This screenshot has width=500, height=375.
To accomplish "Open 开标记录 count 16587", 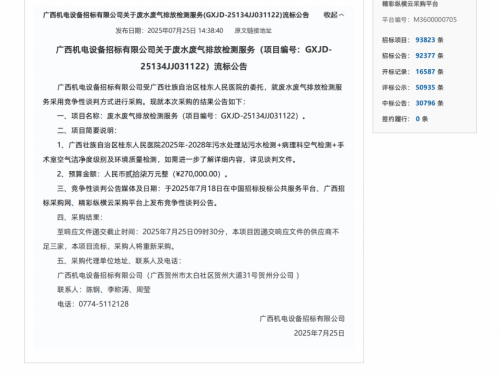I will coord(425,72).
